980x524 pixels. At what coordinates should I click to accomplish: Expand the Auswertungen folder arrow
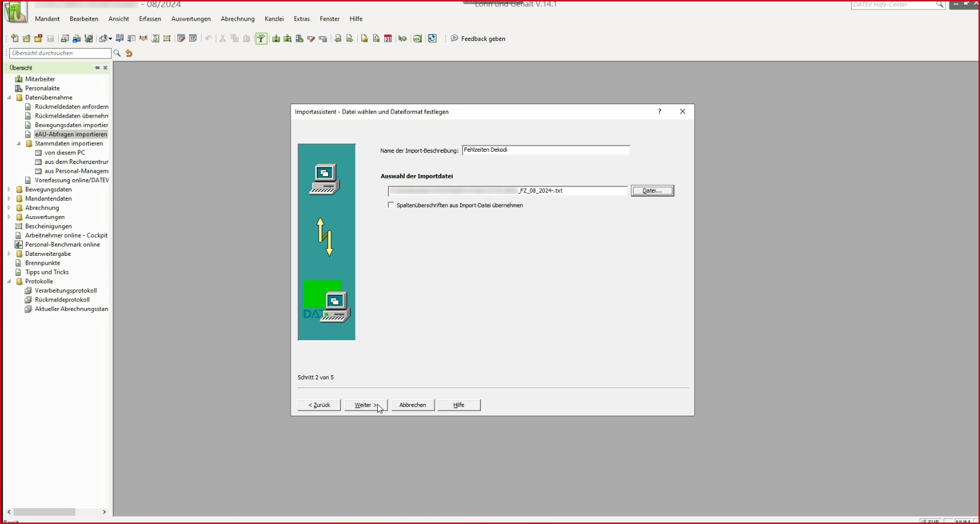click(9, 217)
